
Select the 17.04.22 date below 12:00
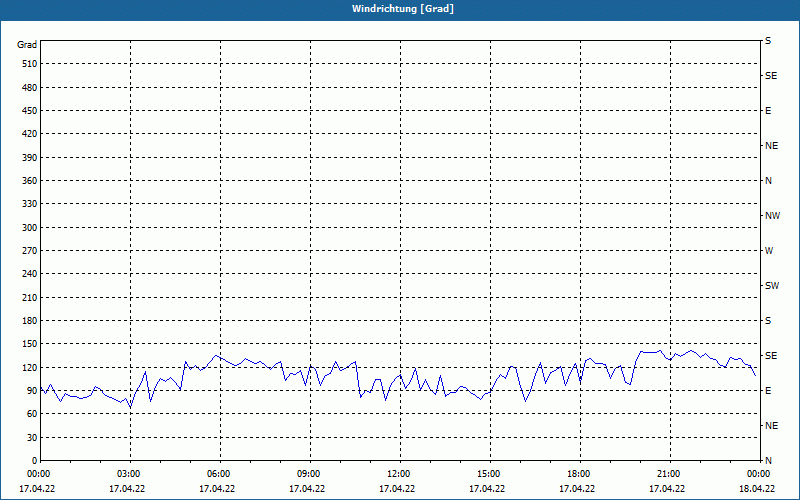(x=397, y=489)
